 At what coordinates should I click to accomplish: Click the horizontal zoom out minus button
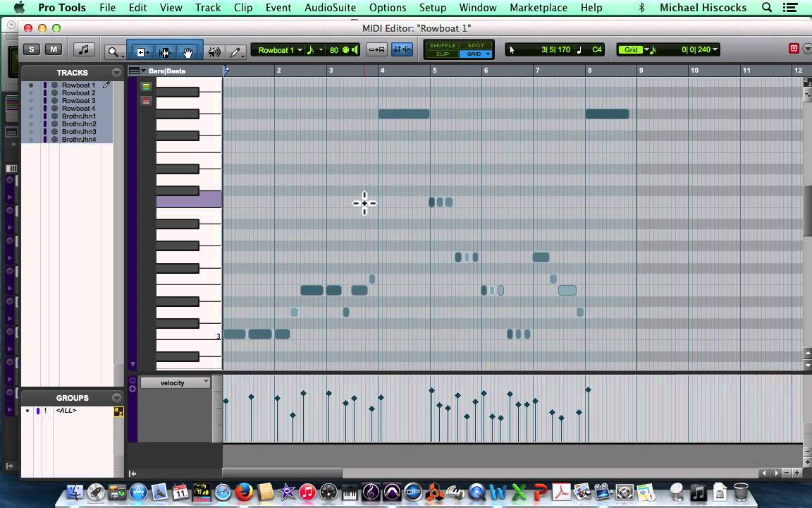tap(787, 473)
